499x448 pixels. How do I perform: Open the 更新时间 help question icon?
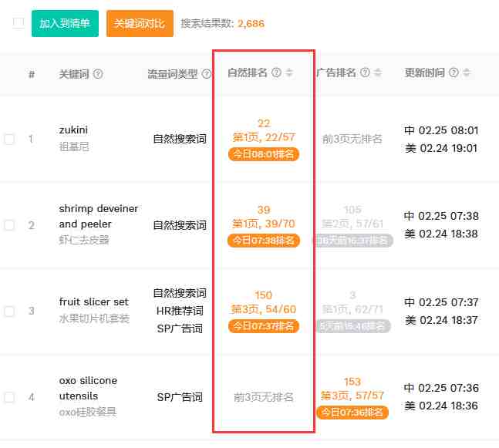[x=453, y=72]
